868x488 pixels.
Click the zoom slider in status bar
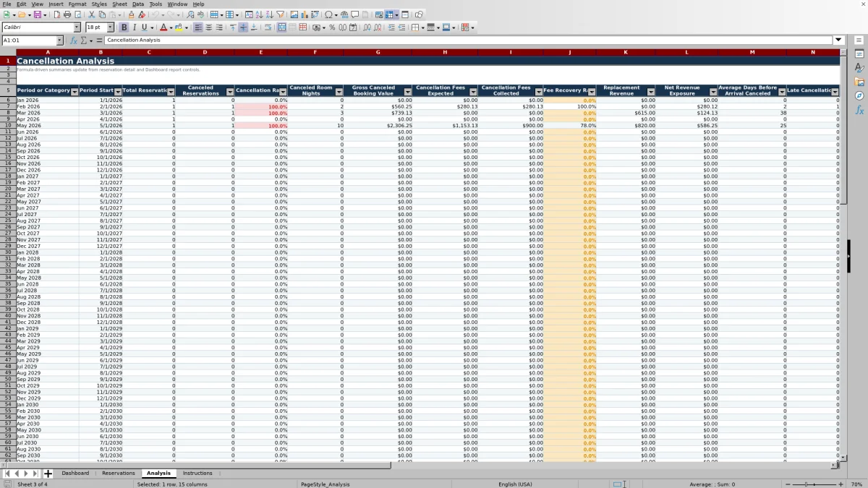coord(814,484)
